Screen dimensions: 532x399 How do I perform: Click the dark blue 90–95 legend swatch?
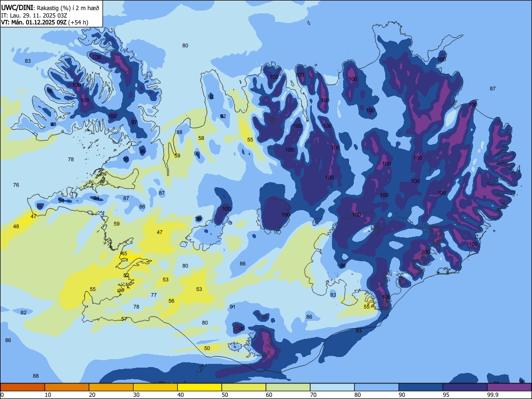[421, 387]
